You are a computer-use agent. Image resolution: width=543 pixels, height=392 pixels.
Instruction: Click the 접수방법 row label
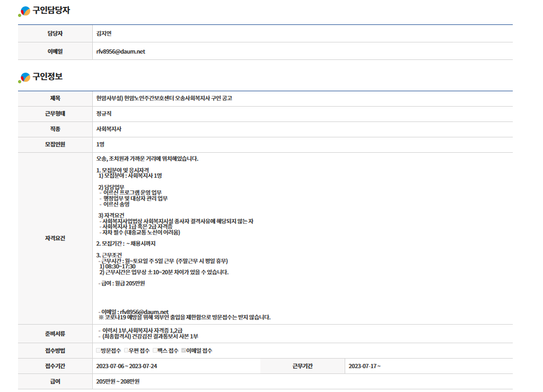point(55,351)
